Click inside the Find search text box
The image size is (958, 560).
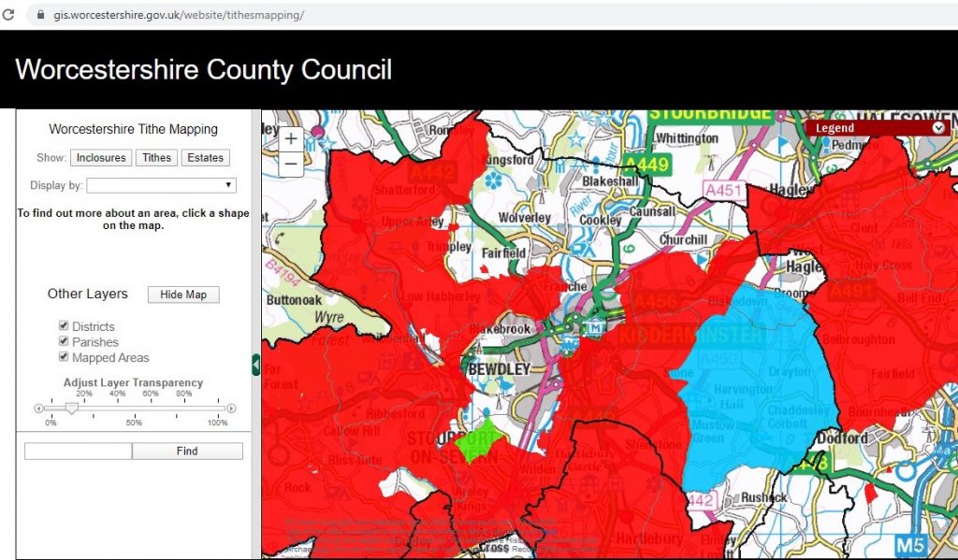(78, 450)
